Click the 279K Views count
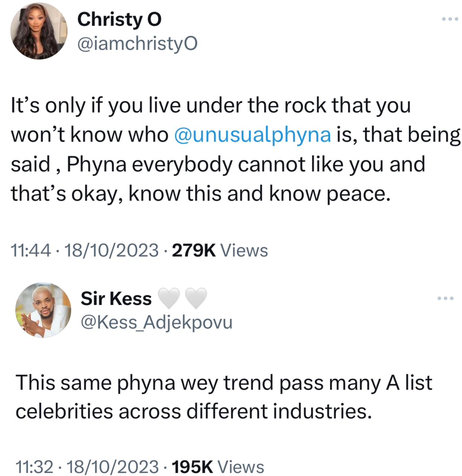 pos(219,250)
